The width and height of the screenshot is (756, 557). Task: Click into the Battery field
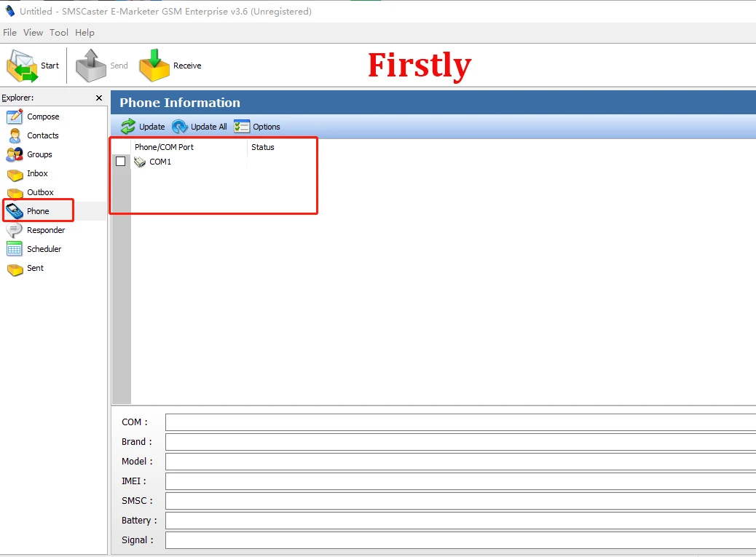pos(460,521)
